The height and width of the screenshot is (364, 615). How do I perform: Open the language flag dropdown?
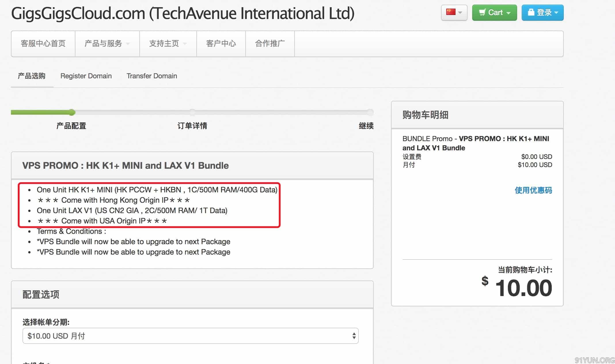click(454, 13)
